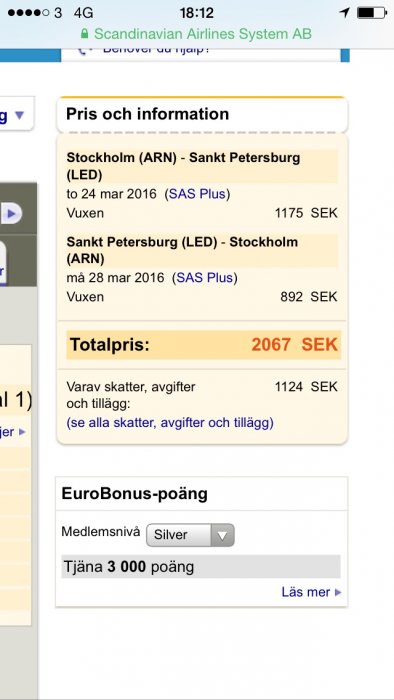Tap the location services arrow icon
Viewport: 394px width, 700px height.
click(x=344, y=13)
